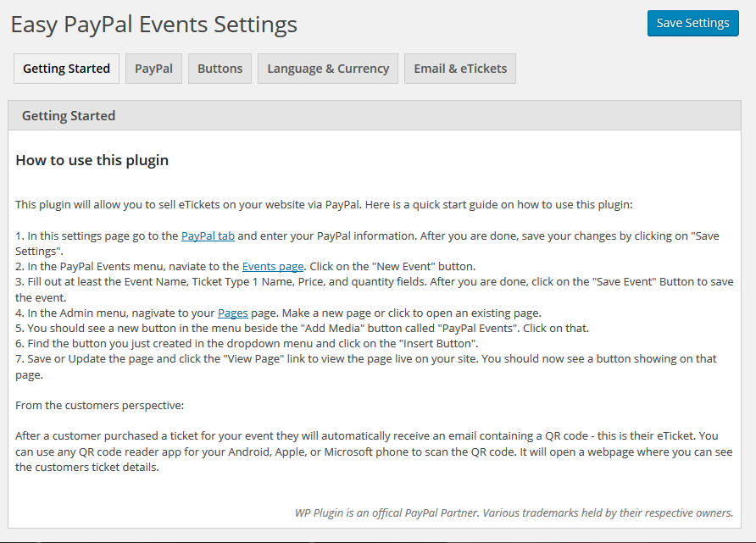The image size is (756, 543).
Task: Click the 'Pages' link in step 4
Action: (233, 313)
